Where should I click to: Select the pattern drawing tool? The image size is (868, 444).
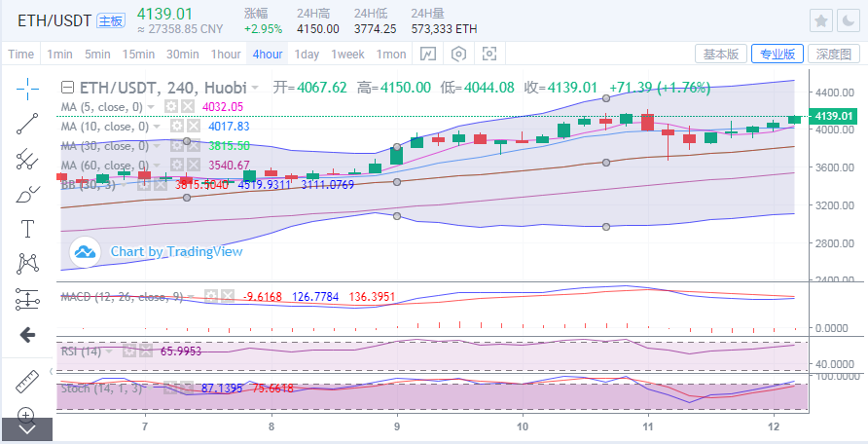[27, 264]
